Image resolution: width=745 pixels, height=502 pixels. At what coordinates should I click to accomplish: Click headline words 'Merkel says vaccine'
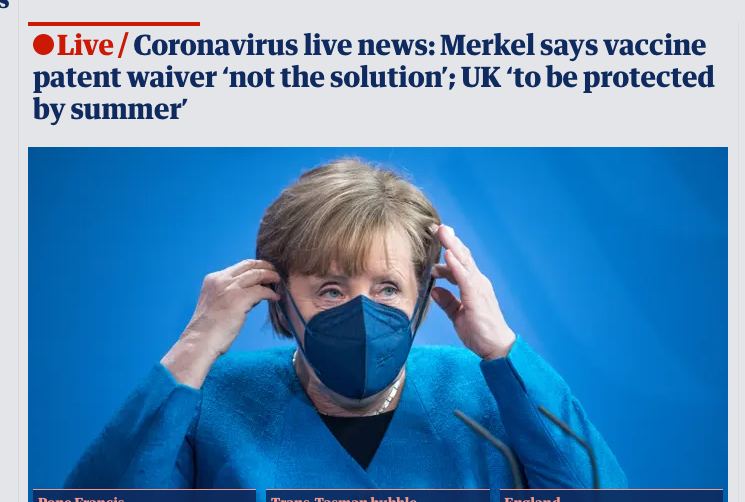coord(573,46)
